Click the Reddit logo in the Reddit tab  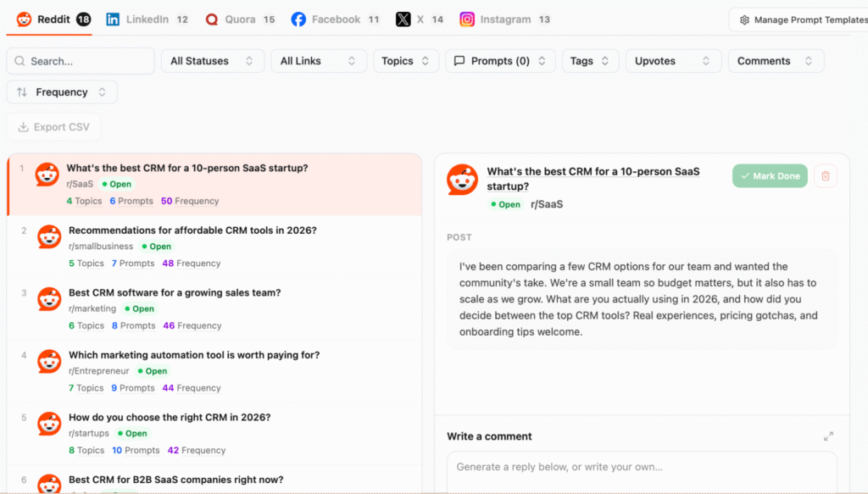pyautogui.click(x=24, y=19)
